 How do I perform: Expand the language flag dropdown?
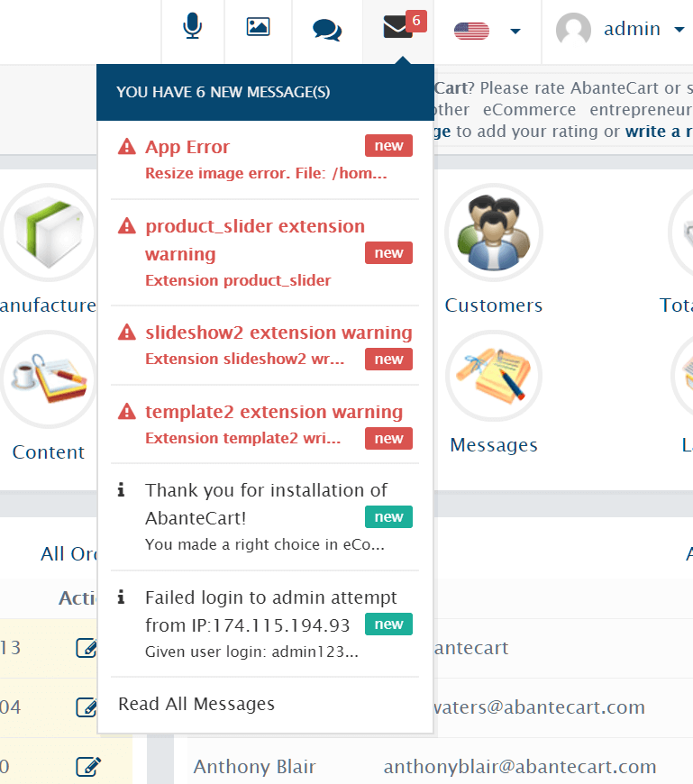pos(515,31)
